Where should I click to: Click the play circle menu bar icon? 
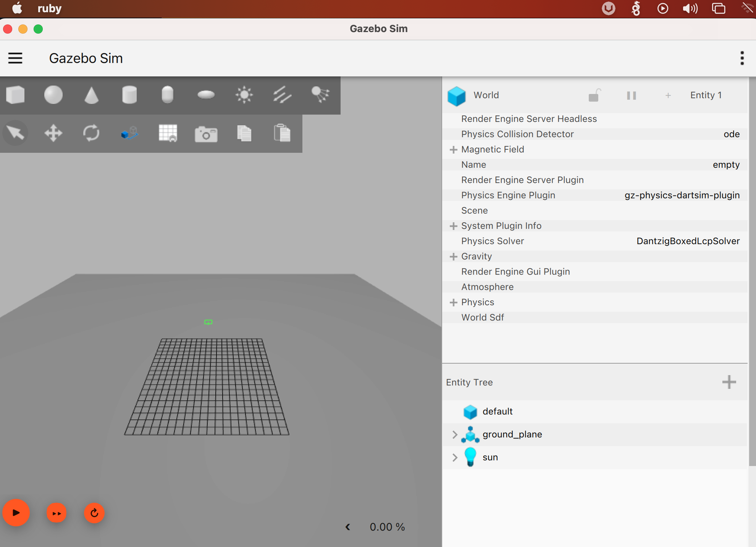coord(663,8)
